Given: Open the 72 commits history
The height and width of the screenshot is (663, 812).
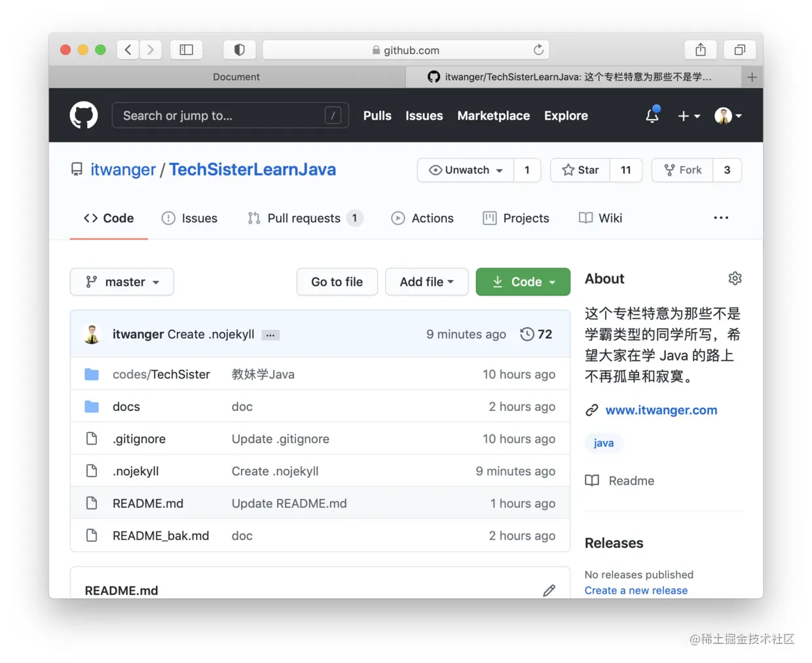Looking at the screenshot, I should tap(536, 334).
